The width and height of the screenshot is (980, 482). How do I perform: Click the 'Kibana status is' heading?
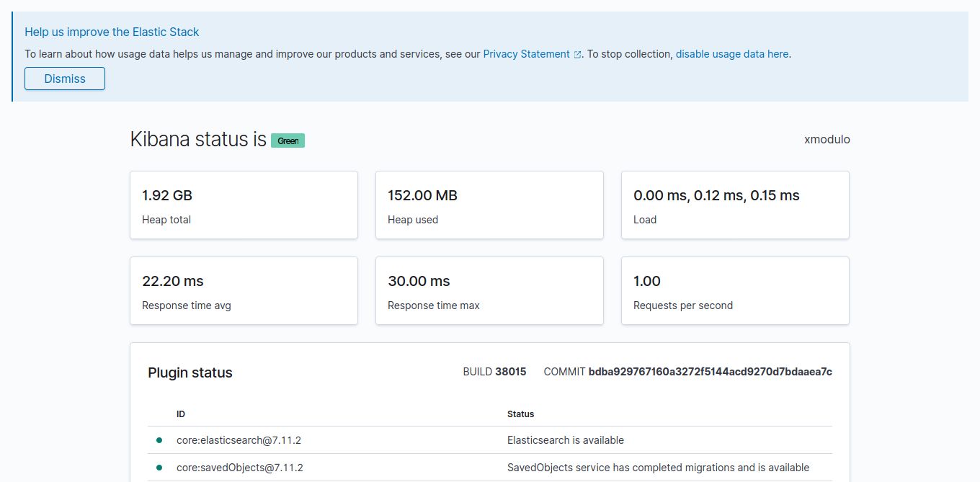(x=198, y=139)
